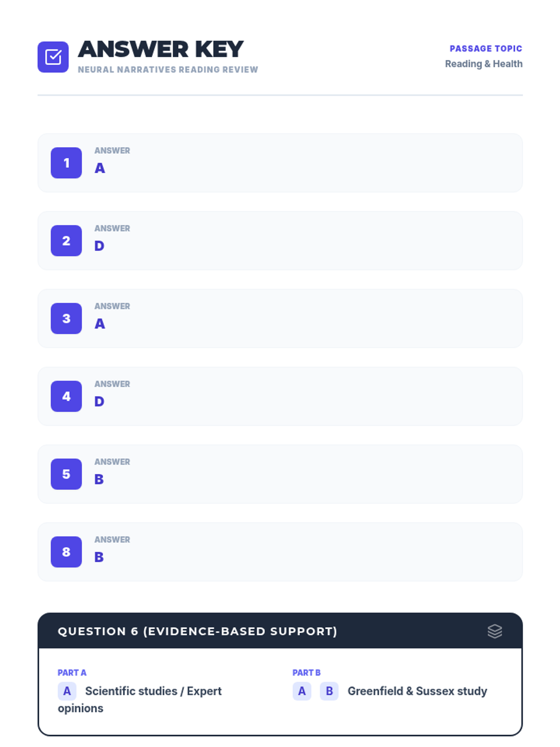Click the checkmark Answer Key logo icon
This screenshot has height=747, width=560.
click(x=53, y=57)
